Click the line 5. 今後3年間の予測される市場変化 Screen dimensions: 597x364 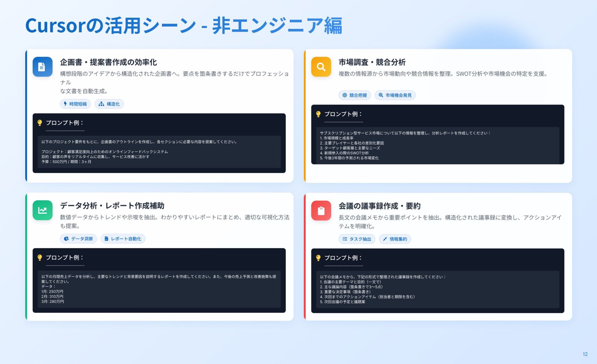tap(349, 158)
